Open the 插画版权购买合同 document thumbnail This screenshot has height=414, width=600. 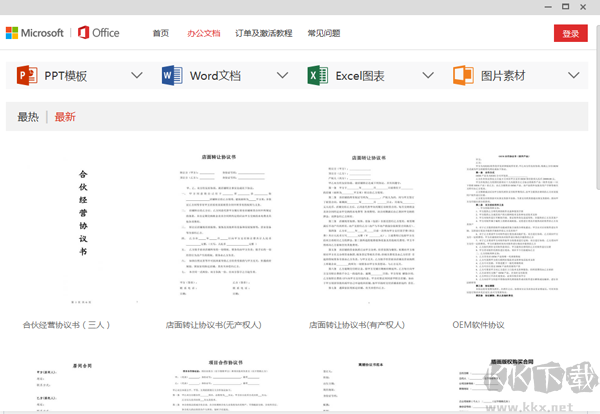tap(512, 385)
